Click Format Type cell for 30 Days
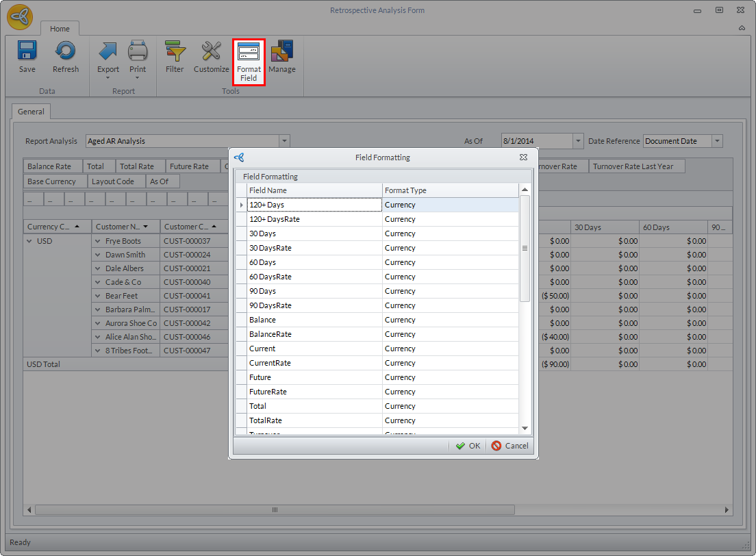The width and height of the screenshot is (756, 556). (450, 233)
